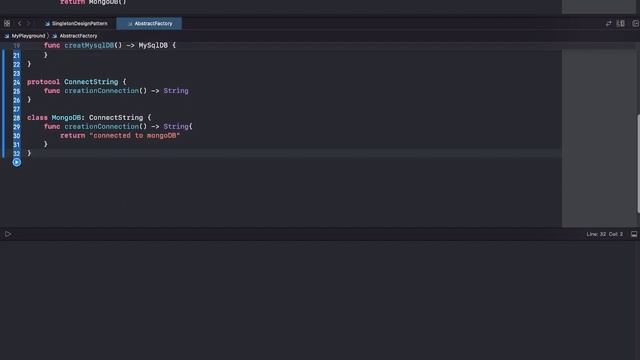Open the related items grid menu
This screenshot has width=640, height=360.
[7, 24]
